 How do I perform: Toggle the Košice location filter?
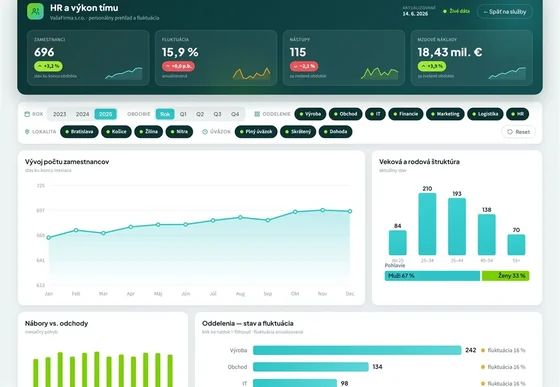116,132
